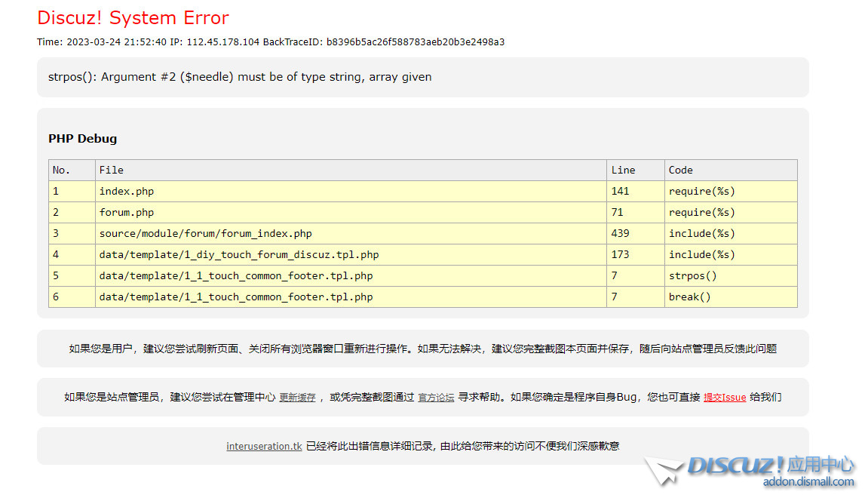
Task: Click the 1_diy_touch_forum_discuz.tpl.php file path
Action: (239, 255)
